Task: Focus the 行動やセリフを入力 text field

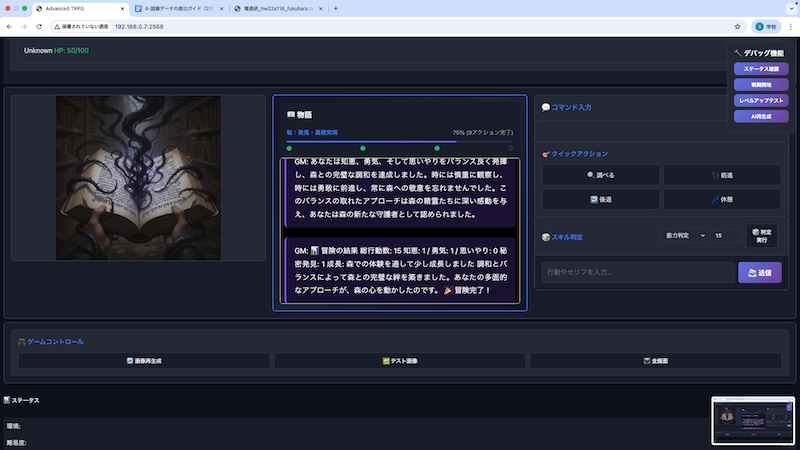Action: (x=638, y=272)
